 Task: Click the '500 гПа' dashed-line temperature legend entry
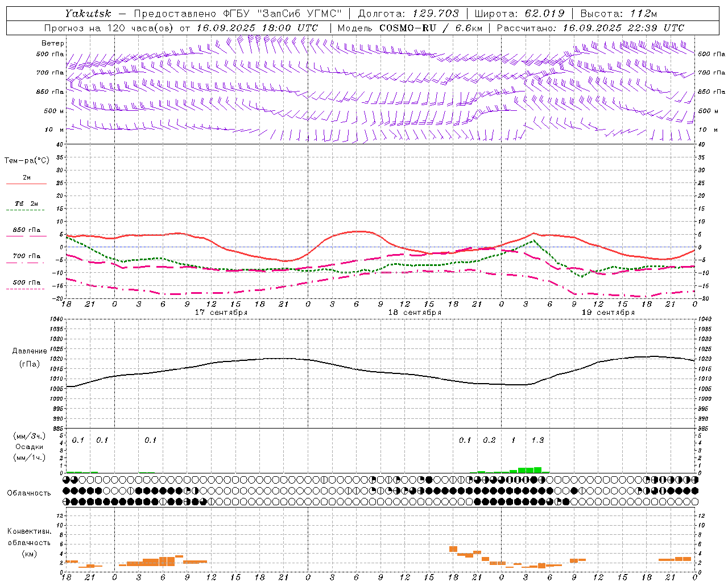coord(27,282)
